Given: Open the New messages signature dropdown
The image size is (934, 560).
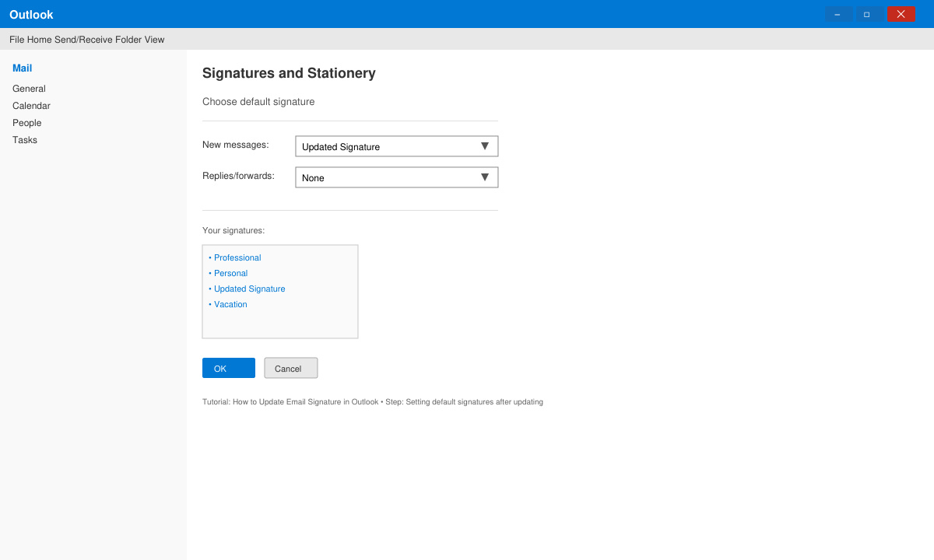Looking at the screenshot, I should pyautogui.click(x=397, y=146).
